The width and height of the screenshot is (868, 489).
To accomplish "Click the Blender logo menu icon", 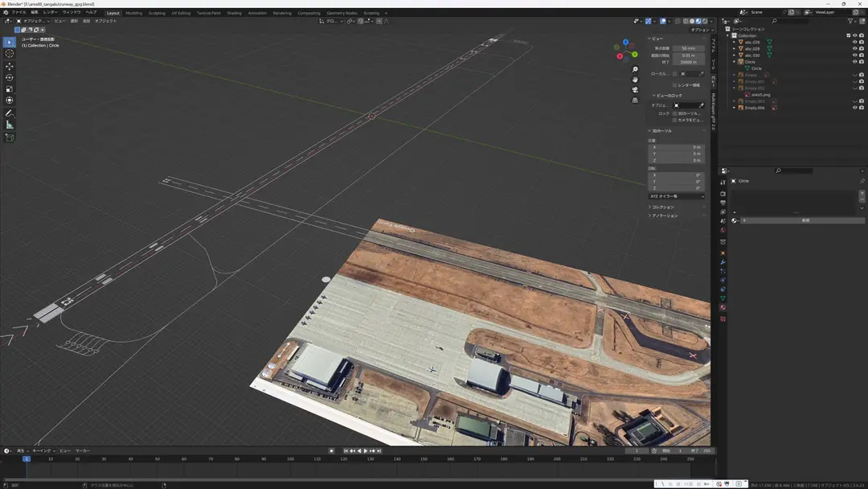I will (6, 12).
